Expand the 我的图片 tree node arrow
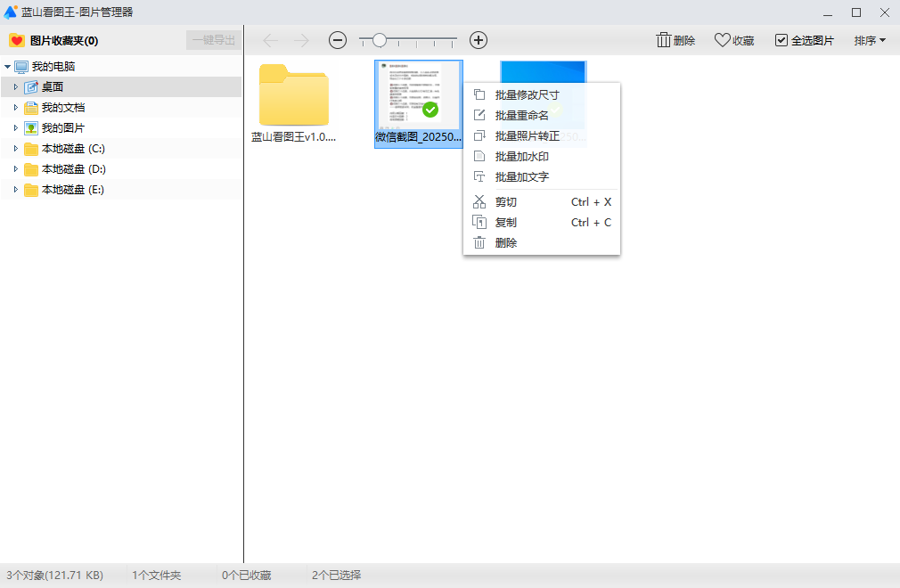This screenshot has width=900, height=588. tap(16, 128)
